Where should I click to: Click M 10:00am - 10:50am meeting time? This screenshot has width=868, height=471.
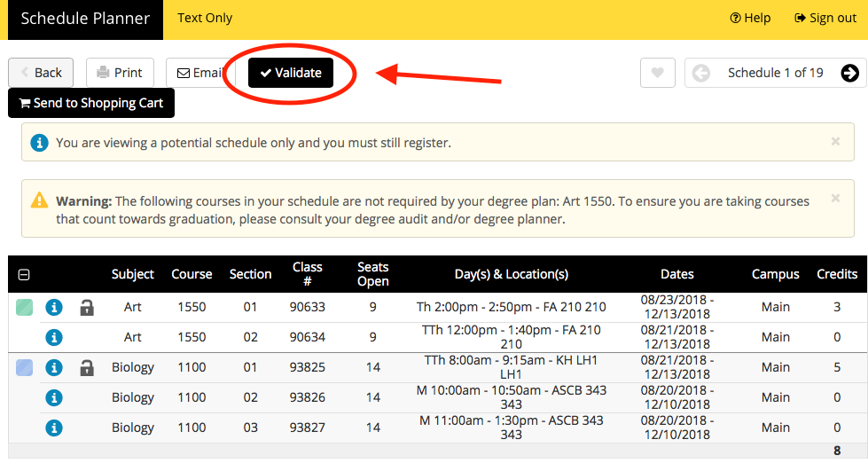coord(511,397)
